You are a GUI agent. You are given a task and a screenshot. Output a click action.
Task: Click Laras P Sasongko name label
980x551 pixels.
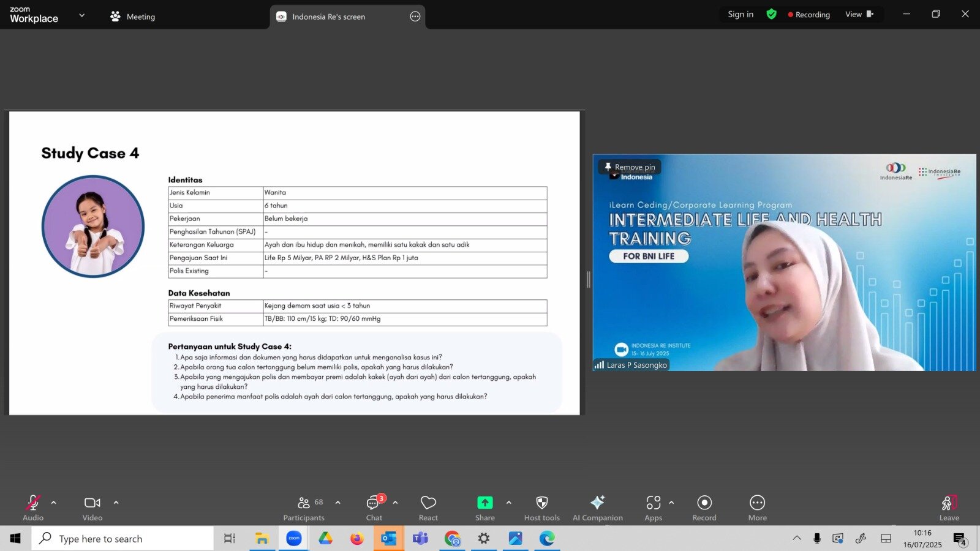(631, 365)
